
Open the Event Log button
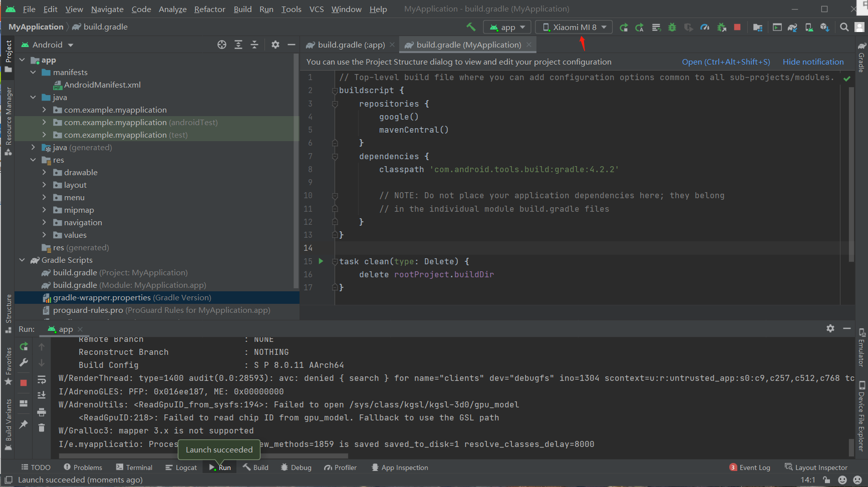pyautogui.click(x=750, y=467)
